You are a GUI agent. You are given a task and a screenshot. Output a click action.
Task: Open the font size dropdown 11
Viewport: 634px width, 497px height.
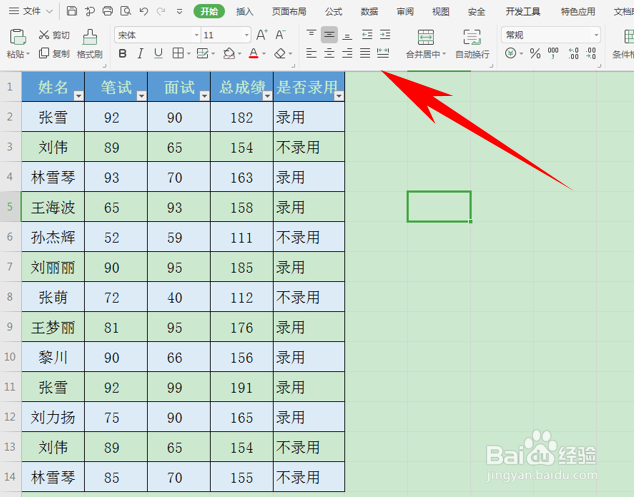(246, 35)
